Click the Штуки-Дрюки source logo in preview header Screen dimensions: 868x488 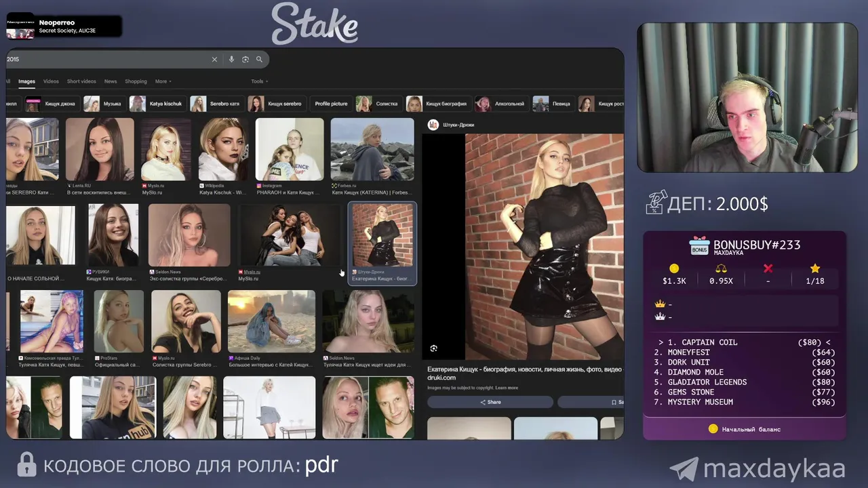pyautogui.click(x=433, y=125)
